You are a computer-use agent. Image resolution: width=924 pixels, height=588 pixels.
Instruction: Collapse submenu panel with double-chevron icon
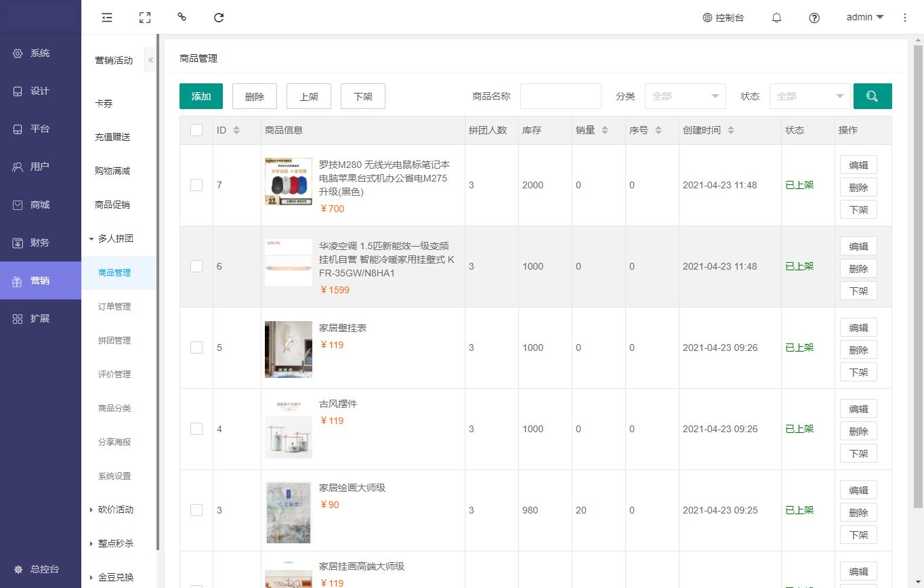[150, 60]
